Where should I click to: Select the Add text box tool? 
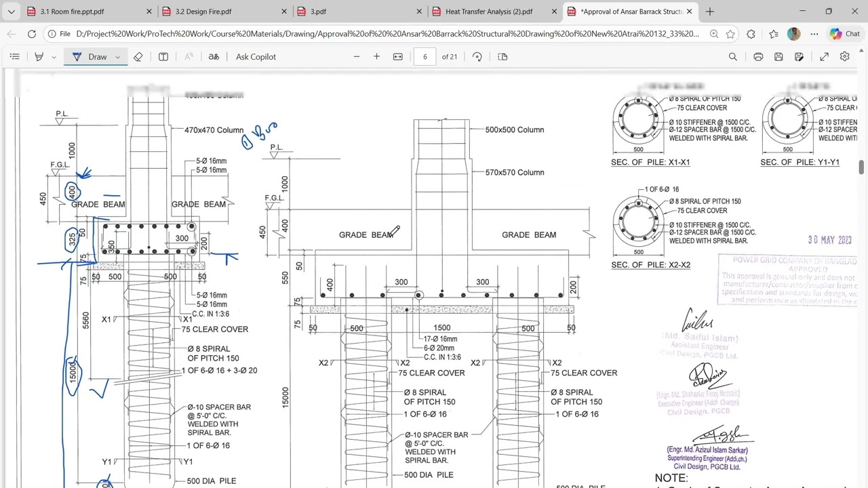[163, 57]
